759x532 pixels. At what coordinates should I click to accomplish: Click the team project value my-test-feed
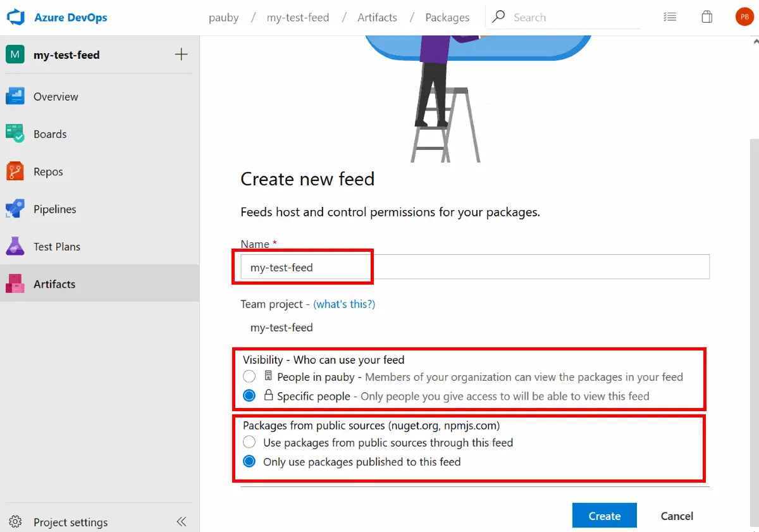281,327
